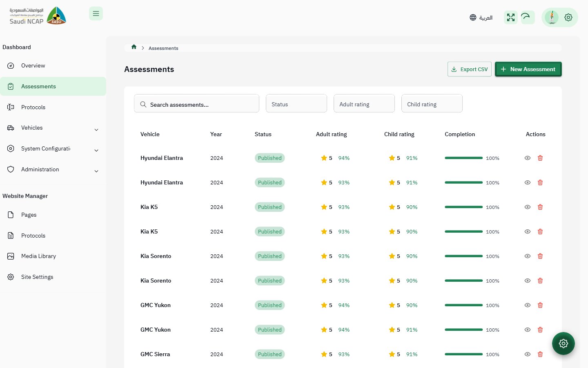
Task: Click the Assessments clipboard icon in sidebar
Action: 11,86
